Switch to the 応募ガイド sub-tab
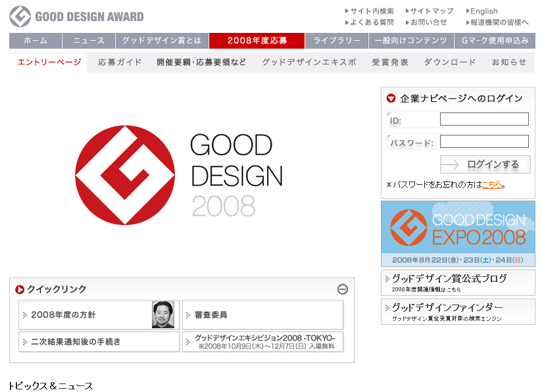The image size is (542, 392). point(120,62)
